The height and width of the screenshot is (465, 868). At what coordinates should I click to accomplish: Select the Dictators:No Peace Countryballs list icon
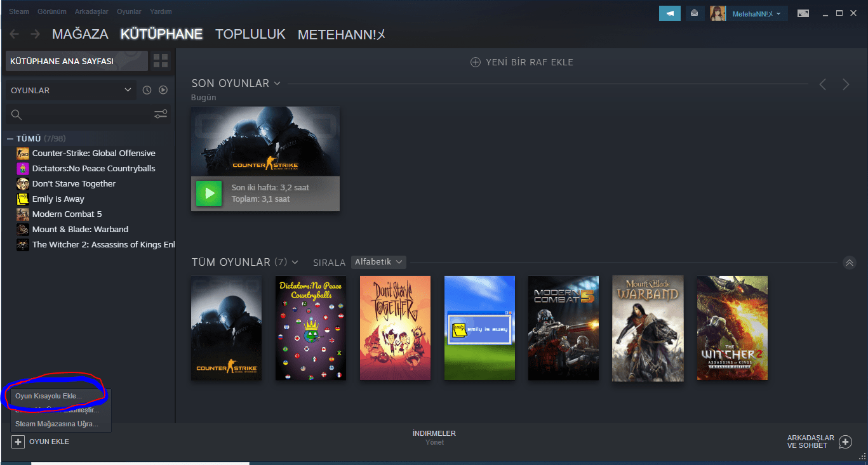(x=23, y=169)
